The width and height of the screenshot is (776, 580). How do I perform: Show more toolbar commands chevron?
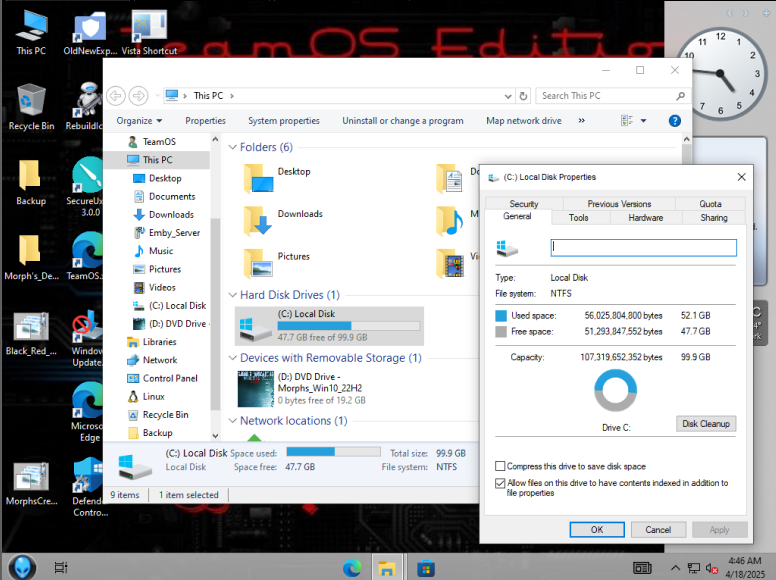(x=582, y=120)
